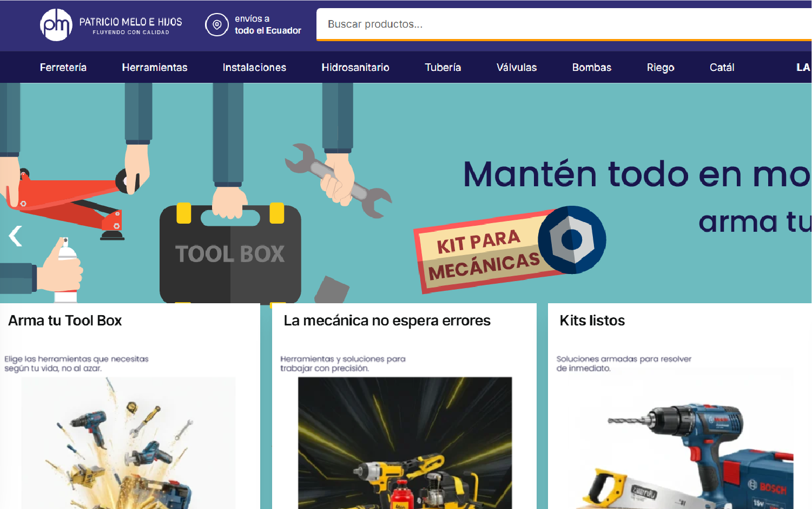Open the Hidrosanitario menu
This screenshot has height=509, width=812.
coord(355,67)
